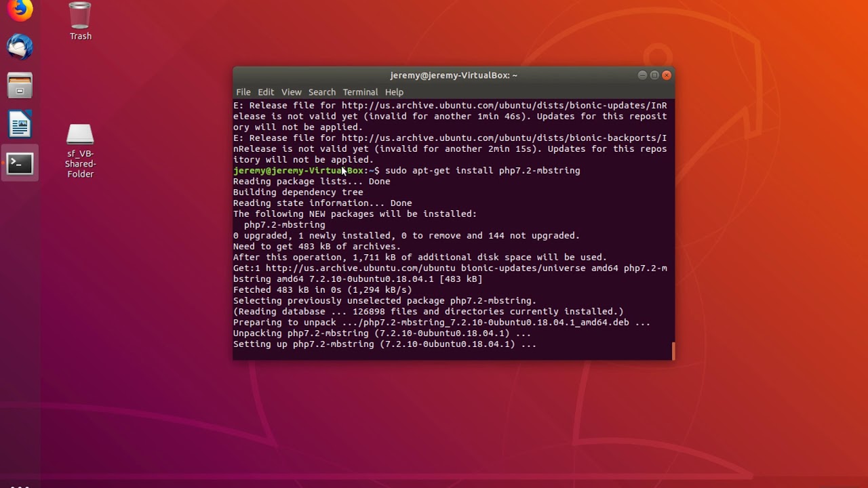
Task: Open the Help menu in Terminal
Action: pos(394,92)
